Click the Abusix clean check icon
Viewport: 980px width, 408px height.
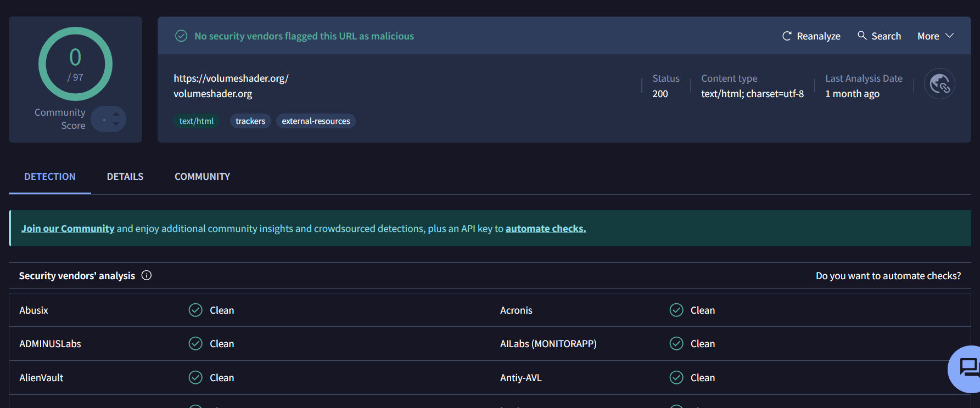click(x=195, y=310)
